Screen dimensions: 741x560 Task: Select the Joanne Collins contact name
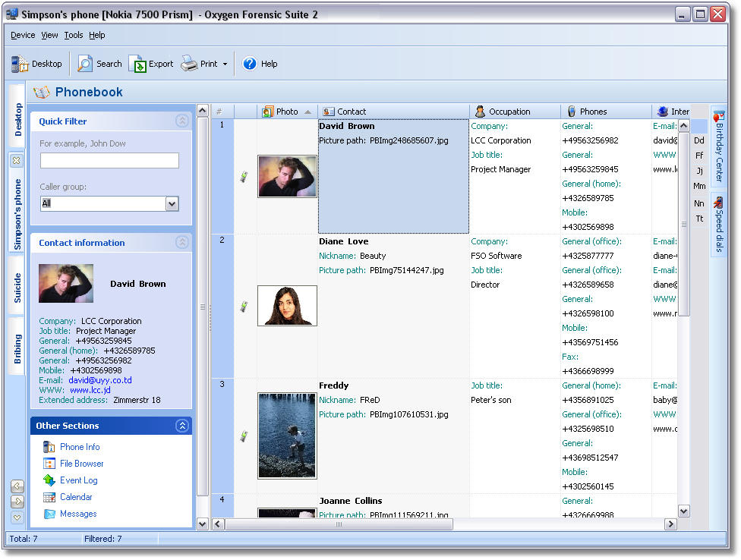click(351, 501)
